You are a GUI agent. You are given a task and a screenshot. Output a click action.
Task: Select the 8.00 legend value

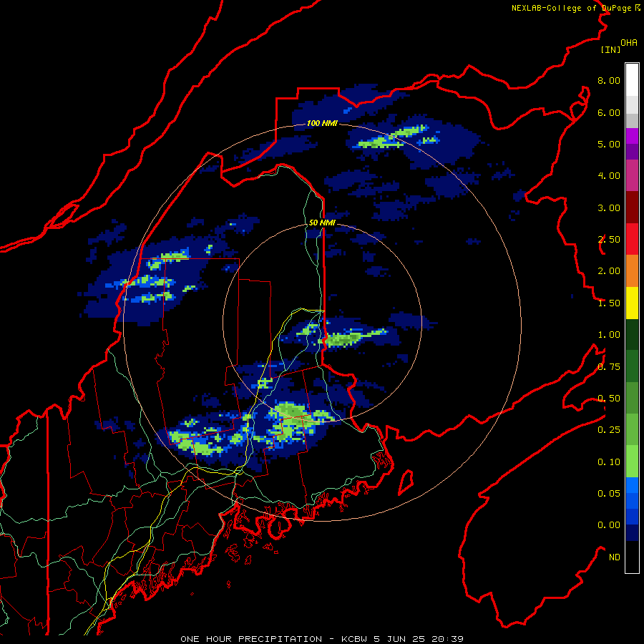[609, 80]
